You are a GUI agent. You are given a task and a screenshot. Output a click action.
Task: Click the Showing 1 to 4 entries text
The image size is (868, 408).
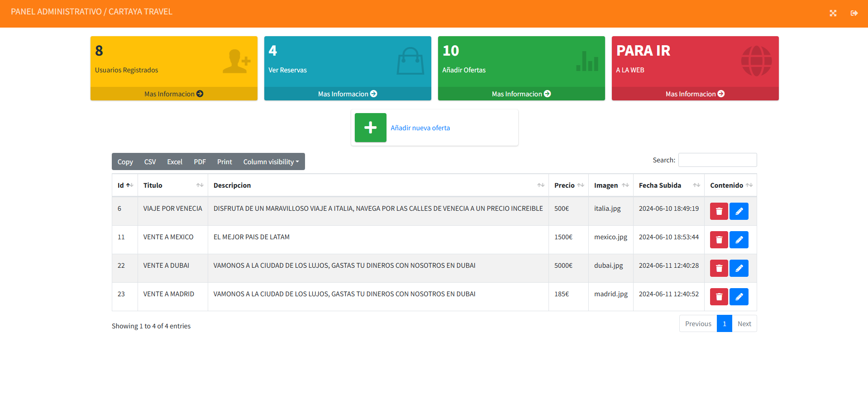click(x=151, y=326)
